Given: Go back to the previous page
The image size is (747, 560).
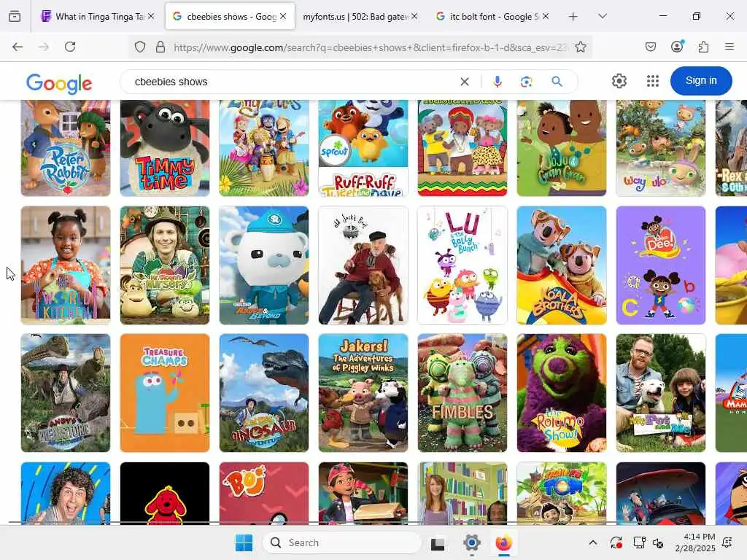Looking at the screenshot, I should [x=18, y=47].
